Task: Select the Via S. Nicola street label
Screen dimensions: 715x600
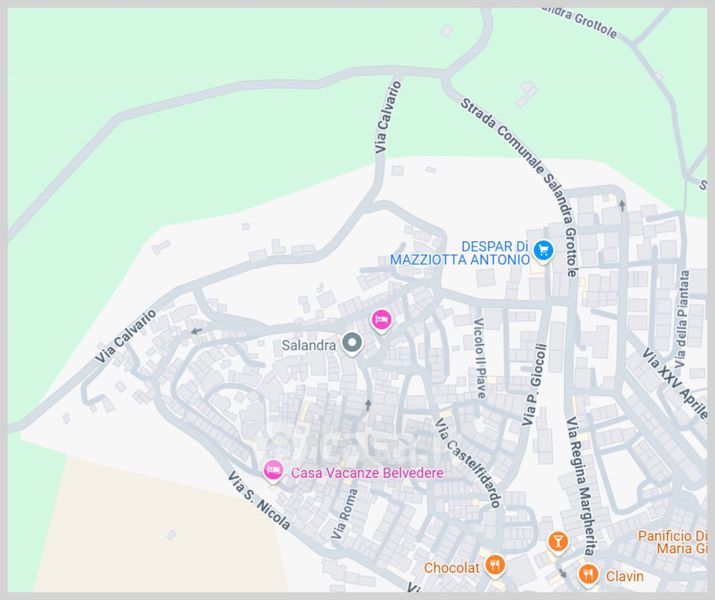Action: click(x=259, y=501)
